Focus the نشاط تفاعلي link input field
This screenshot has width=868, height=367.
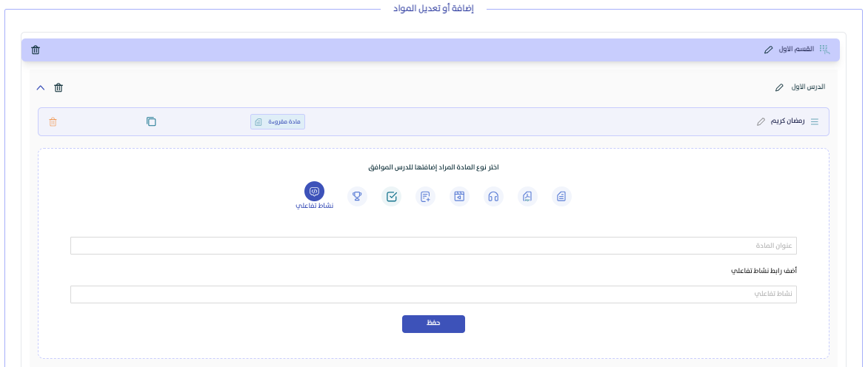pyautogui.click(x=433, y=294)
